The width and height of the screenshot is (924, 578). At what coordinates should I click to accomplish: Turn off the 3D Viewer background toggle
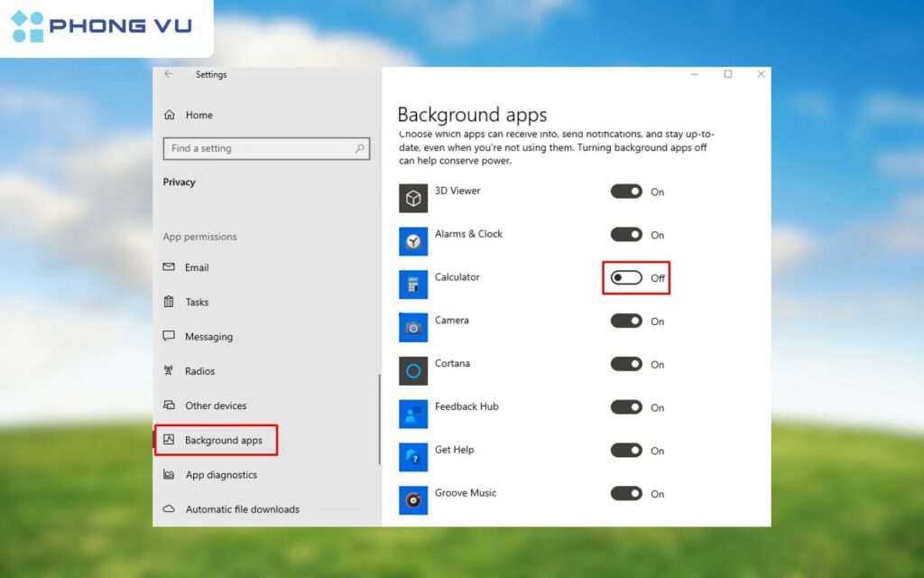[626, 191]
